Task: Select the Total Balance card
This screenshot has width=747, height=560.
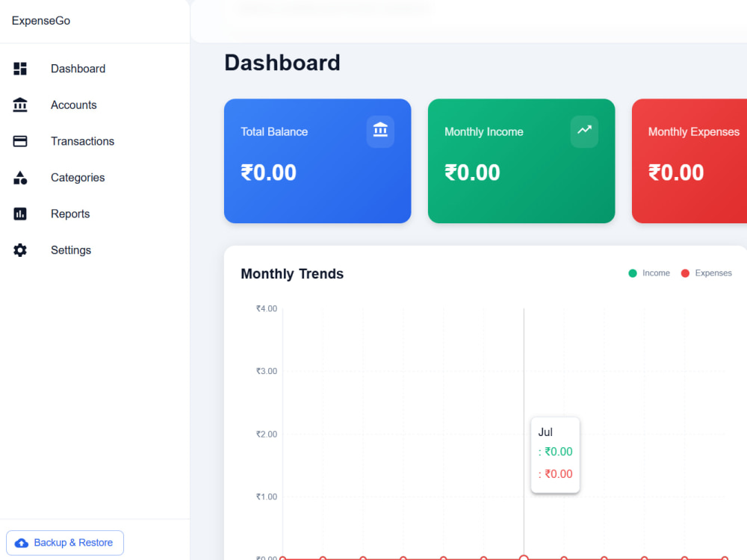Action: [x=317, y=161]
